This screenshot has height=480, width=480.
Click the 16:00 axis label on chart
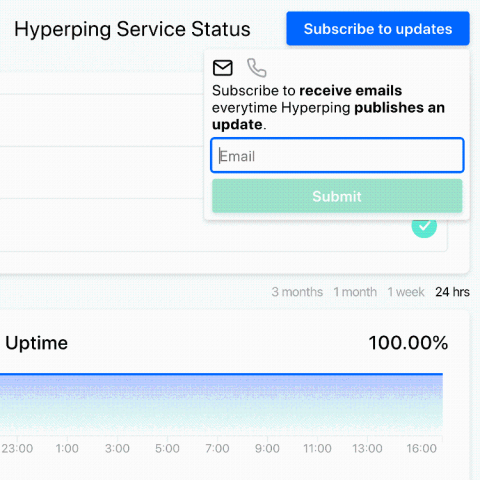[x=421, y=449]
